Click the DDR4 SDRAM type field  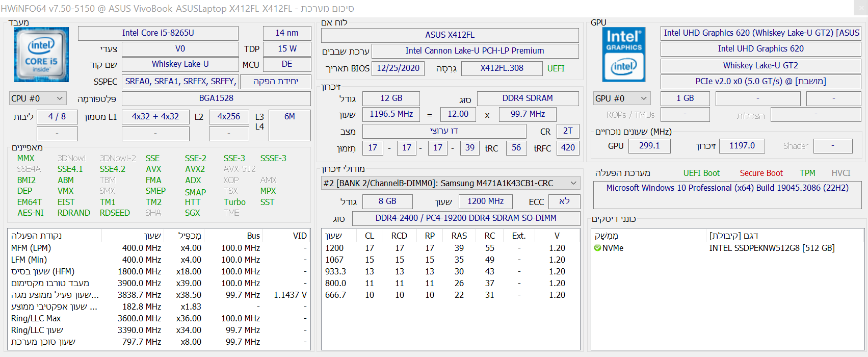click(528, 98)
